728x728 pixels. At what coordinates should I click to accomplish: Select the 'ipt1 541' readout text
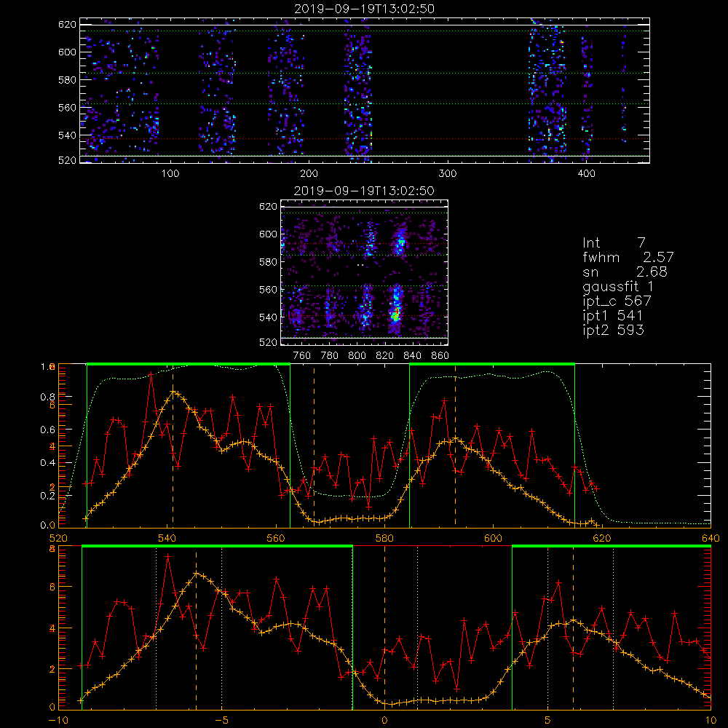pyautogui.click(x=613, y=316)
